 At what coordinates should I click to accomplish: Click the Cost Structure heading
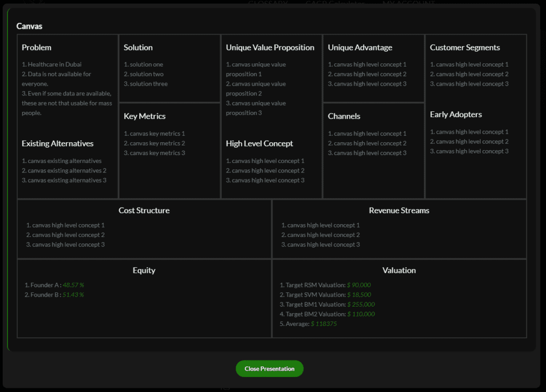click(x=144, y=210)
